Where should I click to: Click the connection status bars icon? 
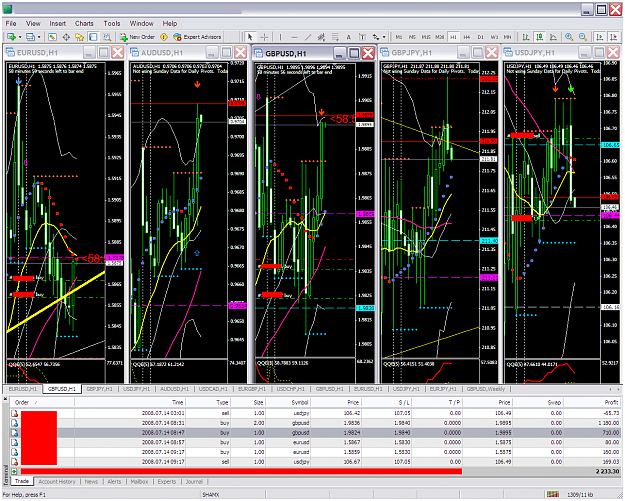tap(553, 495)
